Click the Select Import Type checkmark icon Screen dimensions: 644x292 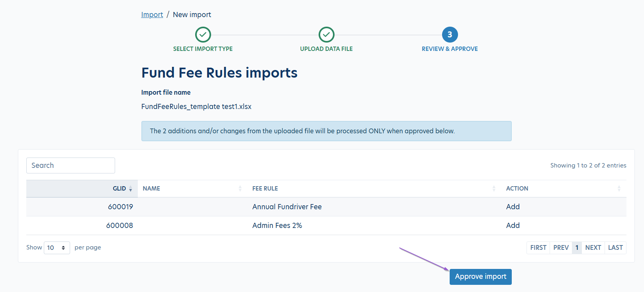203,35
